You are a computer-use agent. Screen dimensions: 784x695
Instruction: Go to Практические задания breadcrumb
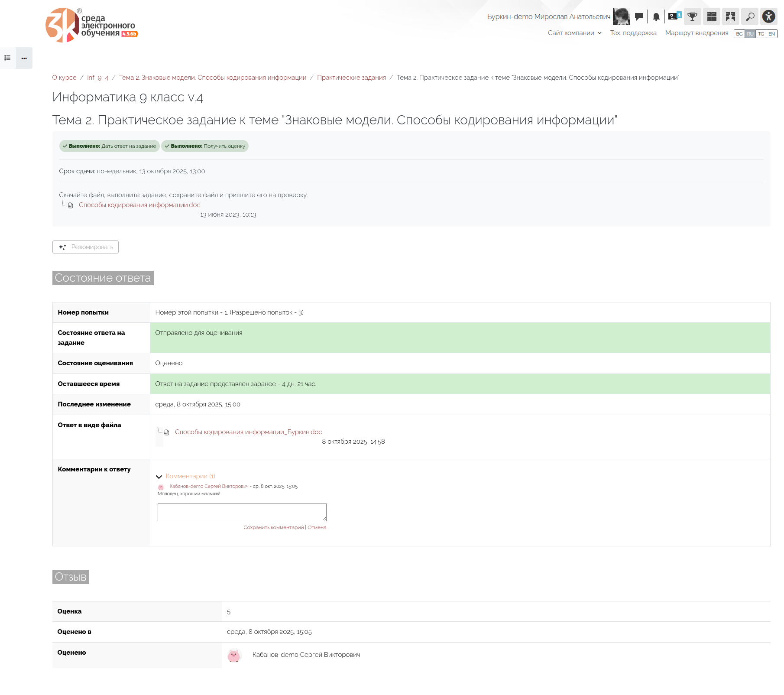[x=351, y=78]
